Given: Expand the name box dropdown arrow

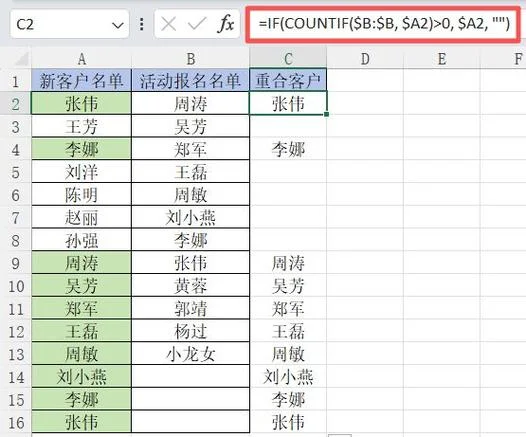Looking at the screenshot, I should [118, 25].
